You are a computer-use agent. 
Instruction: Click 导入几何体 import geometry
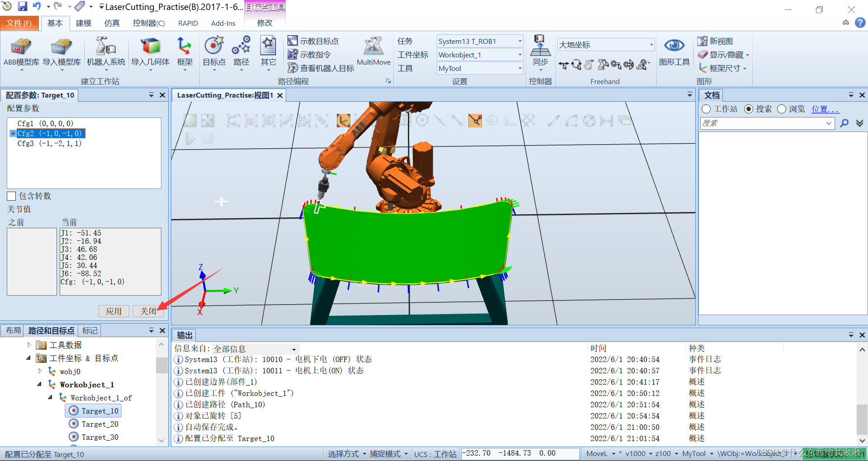click(x=151, y=52)
